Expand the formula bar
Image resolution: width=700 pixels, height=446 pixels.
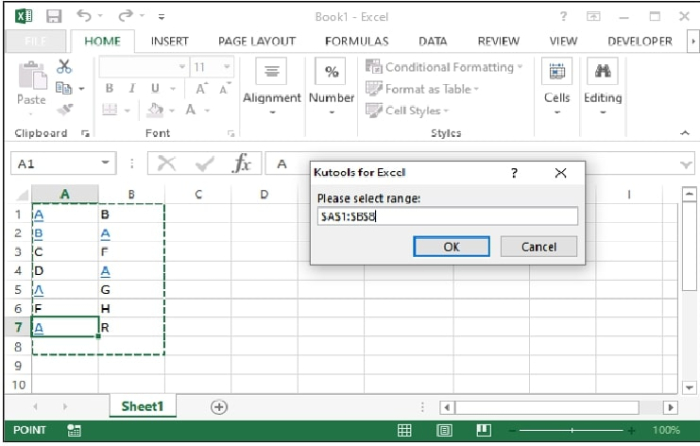(x=686, y=165)
